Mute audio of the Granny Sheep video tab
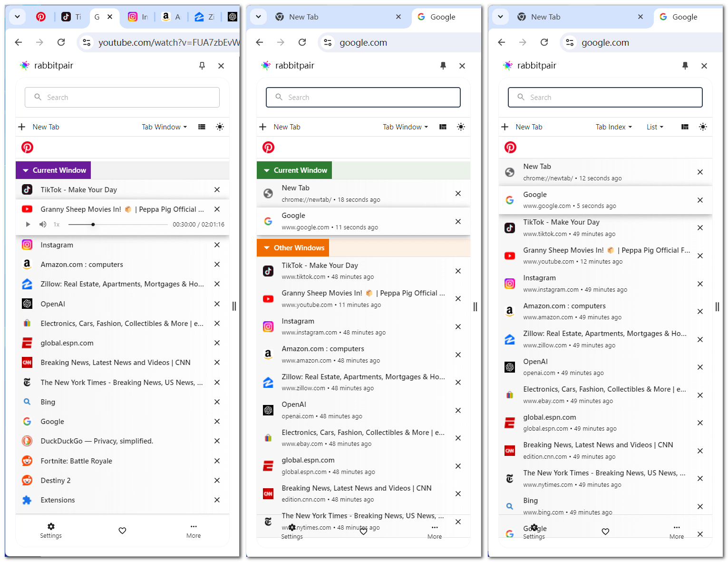The height and width of the screenshot is (562, 728). click(x=43, y=224)
